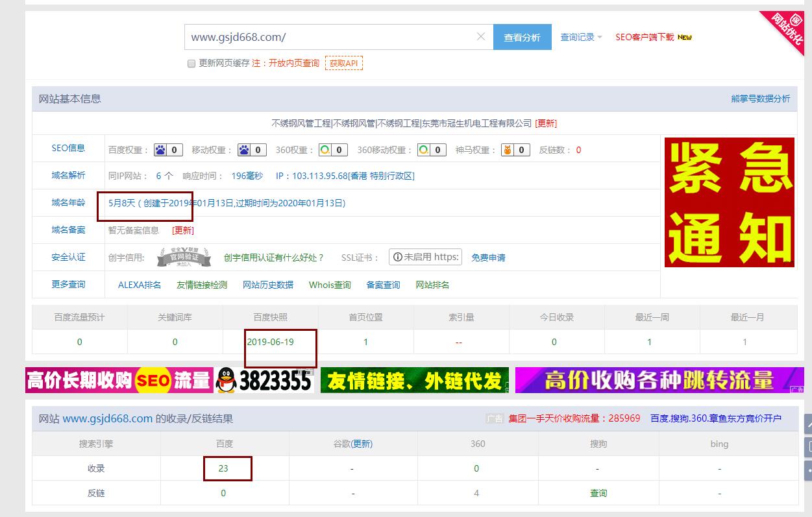
Task: Click the Baidu weight paw icon
Action: [160, 150]
